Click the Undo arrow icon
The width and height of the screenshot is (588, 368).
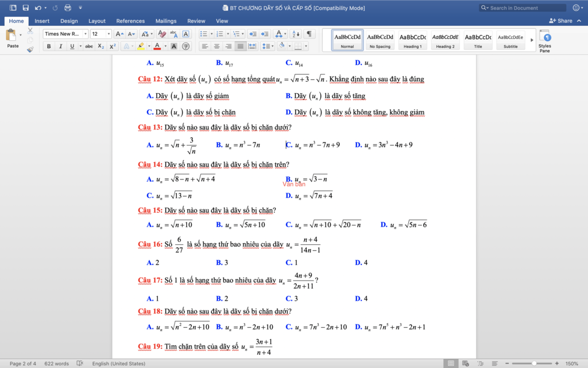click(38, 7)
